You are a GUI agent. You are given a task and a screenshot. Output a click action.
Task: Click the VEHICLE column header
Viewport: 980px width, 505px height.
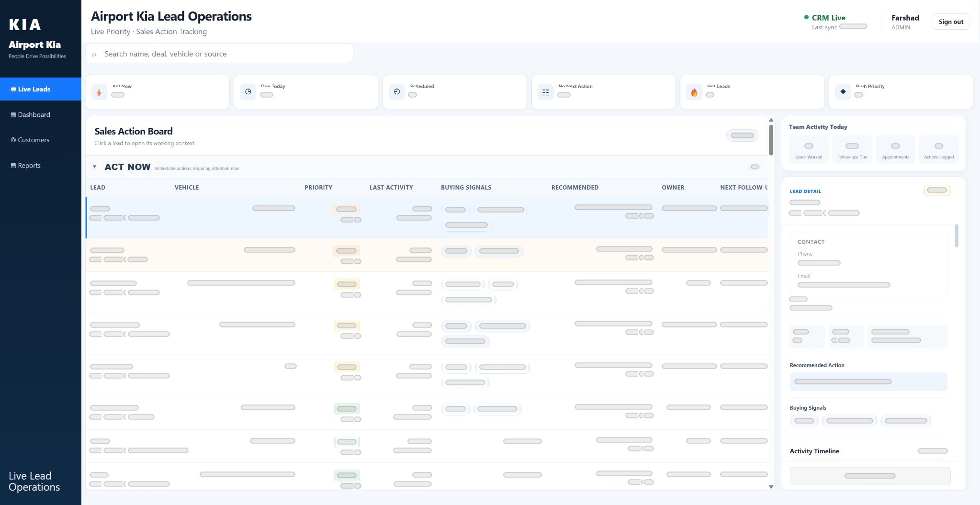(x=187, y=187)
